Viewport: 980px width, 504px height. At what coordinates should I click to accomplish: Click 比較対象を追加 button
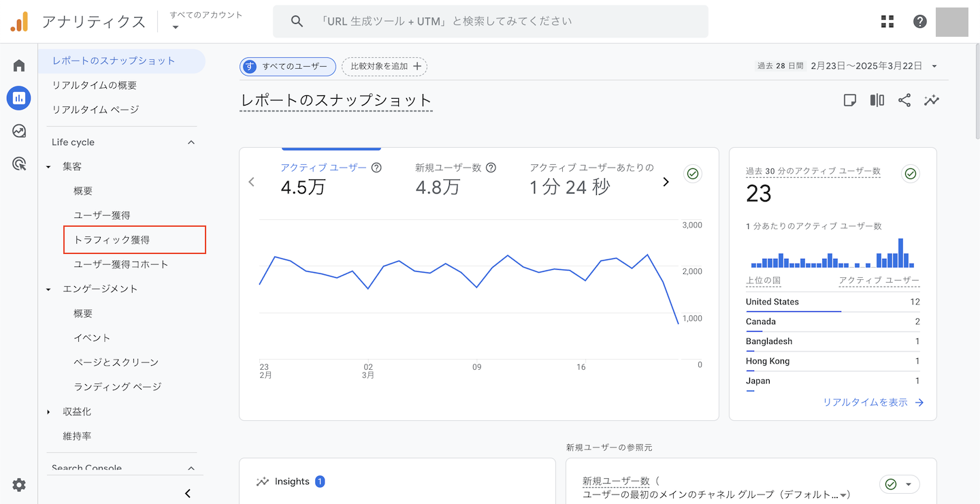coord(385,66)
